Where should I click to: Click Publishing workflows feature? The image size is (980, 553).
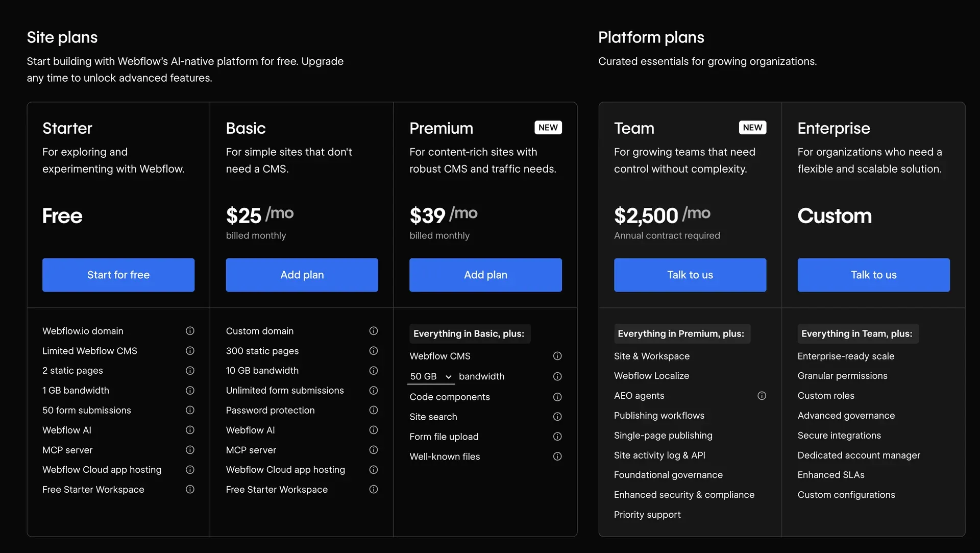(x=659, y=416)
